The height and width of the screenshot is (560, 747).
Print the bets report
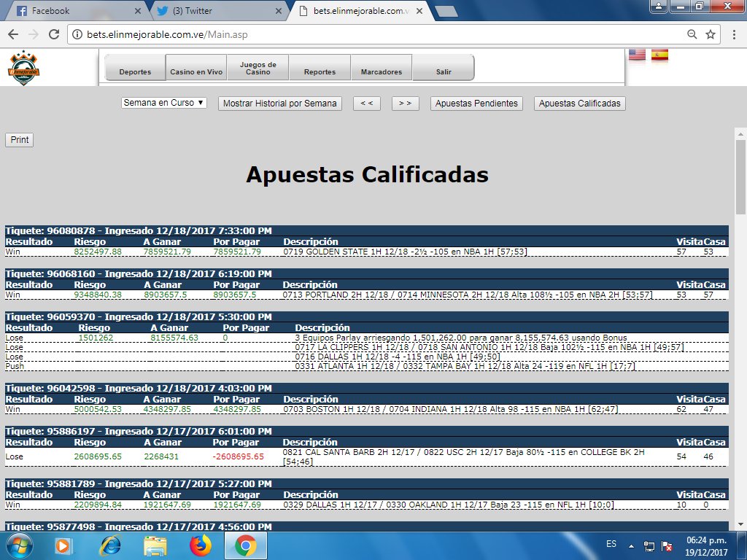[20, 139]
